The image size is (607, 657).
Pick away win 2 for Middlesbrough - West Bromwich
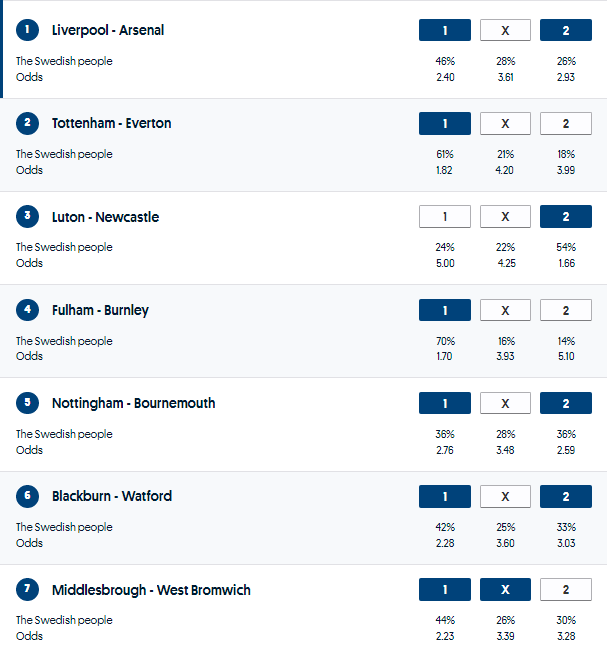pyautogui.click(x=565, y=590)
